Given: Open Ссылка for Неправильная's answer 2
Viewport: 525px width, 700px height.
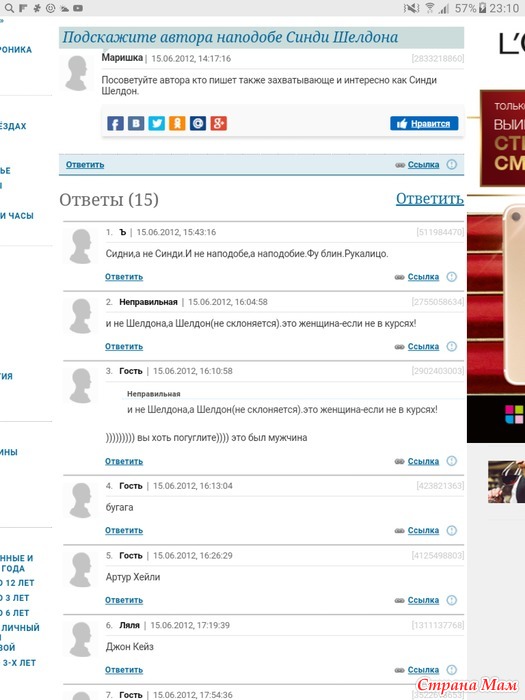Looking at the screenshot, I should pyautogui.click(x=423, y=346).
